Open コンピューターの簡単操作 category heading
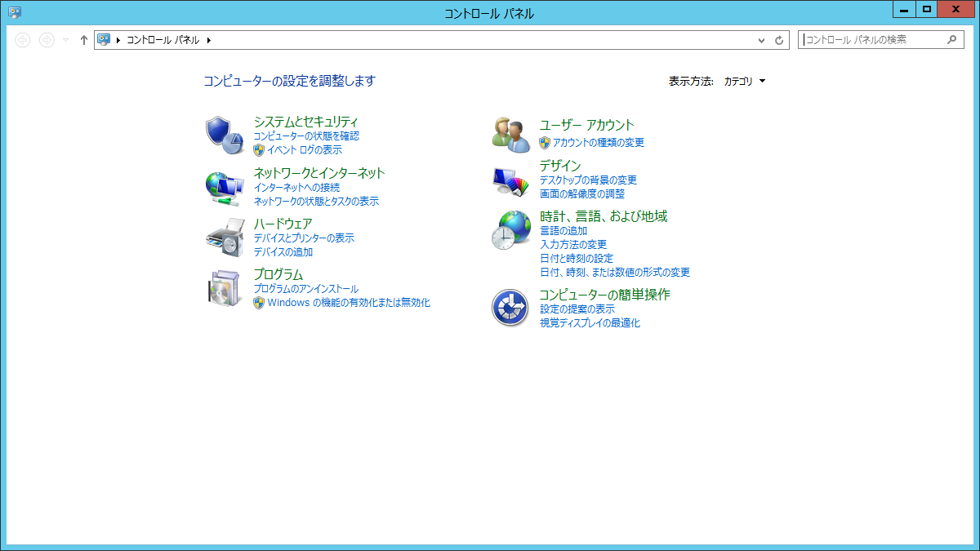This screenshot has width=980, height=551. (604, 295)
